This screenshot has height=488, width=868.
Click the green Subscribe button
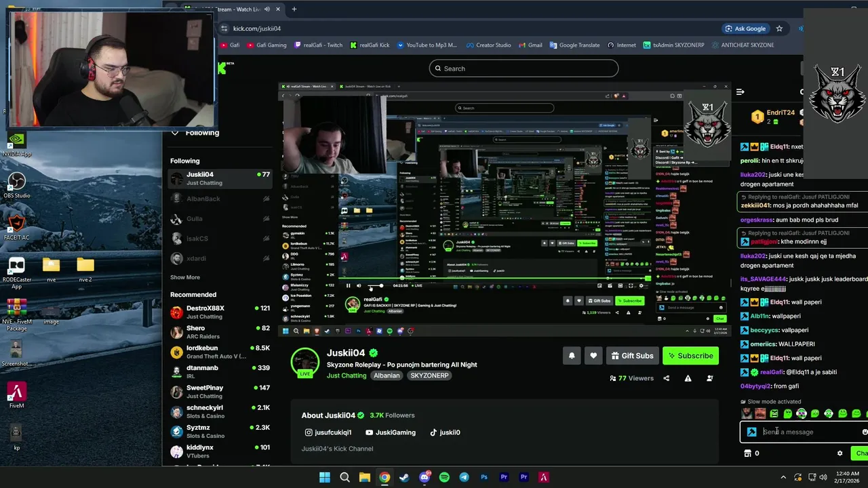click(x=690, y=356)
